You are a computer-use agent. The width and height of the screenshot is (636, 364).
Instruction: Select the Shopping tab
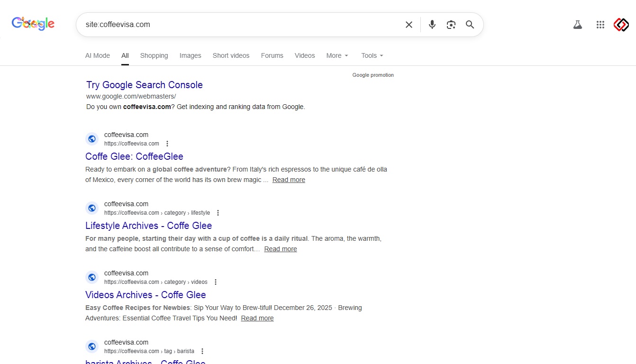pyautogui.click(x=154, y=55)
